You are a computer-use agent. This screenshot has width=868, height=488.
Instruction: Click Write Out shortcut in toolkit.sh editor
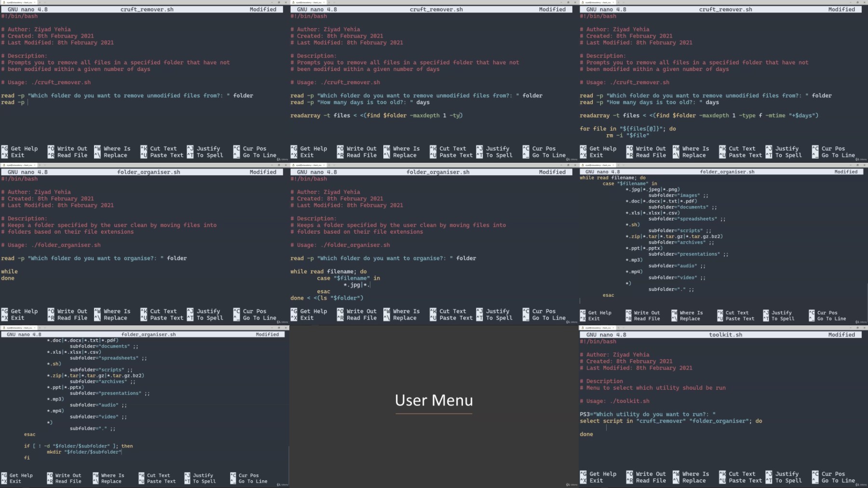(x=651, y=474)
